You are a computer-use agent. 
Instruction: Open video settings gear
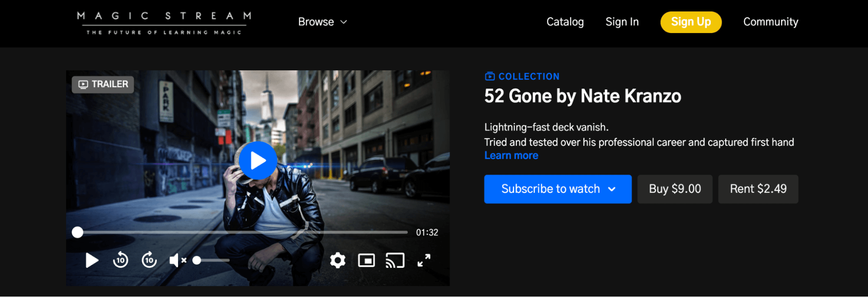point(337,261)
